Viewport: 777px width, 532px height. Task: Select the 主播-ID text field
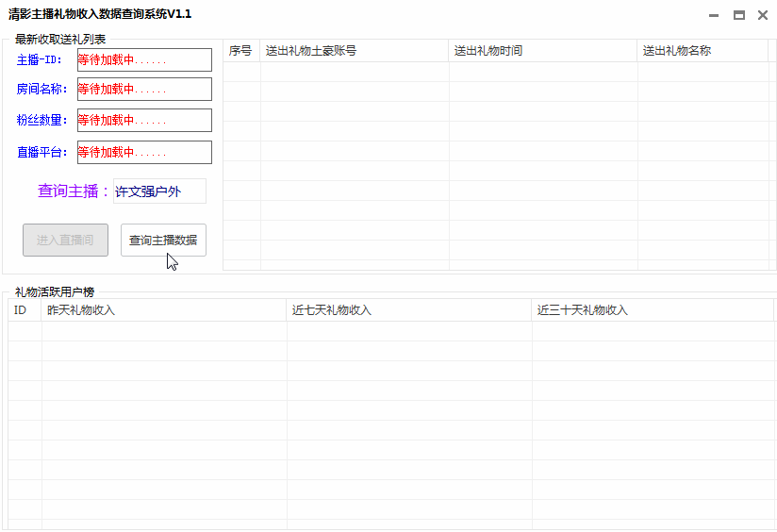click(144, 60)
